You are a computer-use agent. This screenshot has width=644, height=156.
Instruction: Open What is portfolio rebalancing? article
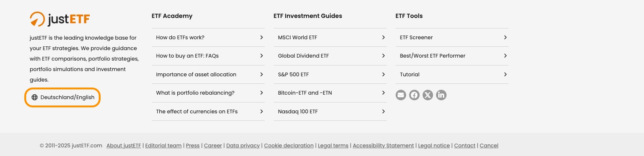[x=195, y=93]
